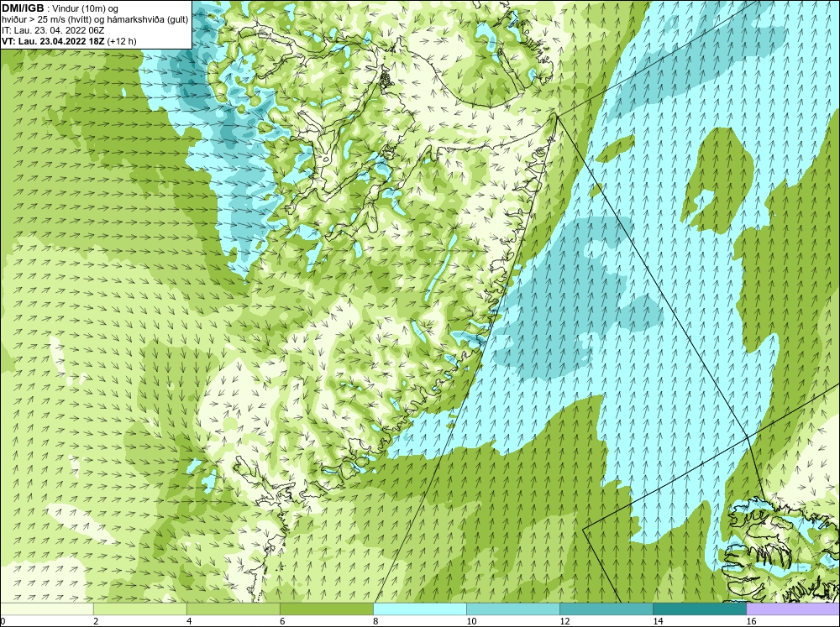Click the legend label '2'

click(x=96, y=621)
